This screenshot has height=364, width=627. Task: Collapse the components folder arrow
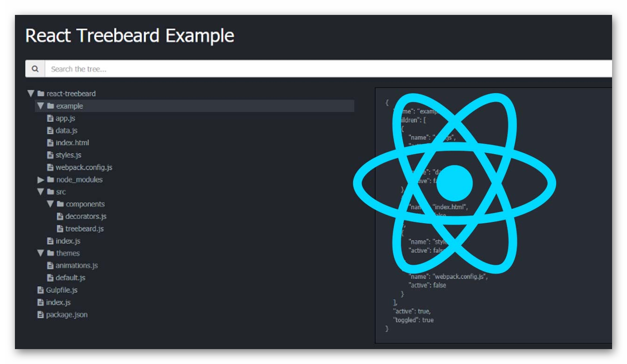point(50,204)
